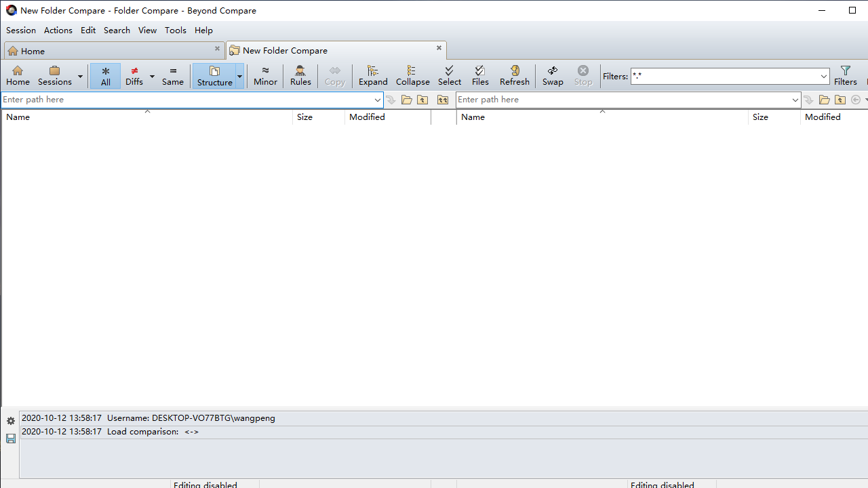Click the left pane browse folder icon

pyautogui.click(x=407, y=100)
